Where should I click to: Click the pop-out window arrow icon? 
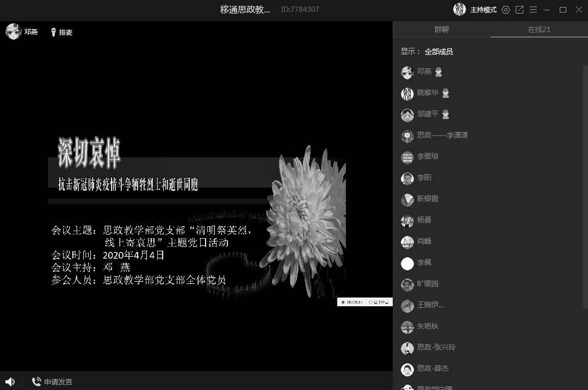click(519, 10)
